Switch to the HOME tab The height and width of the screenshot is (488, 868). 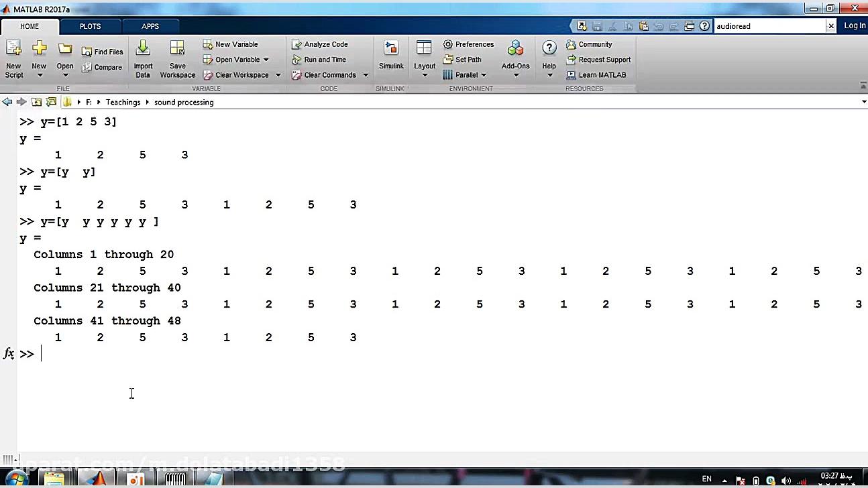(30, 26)
